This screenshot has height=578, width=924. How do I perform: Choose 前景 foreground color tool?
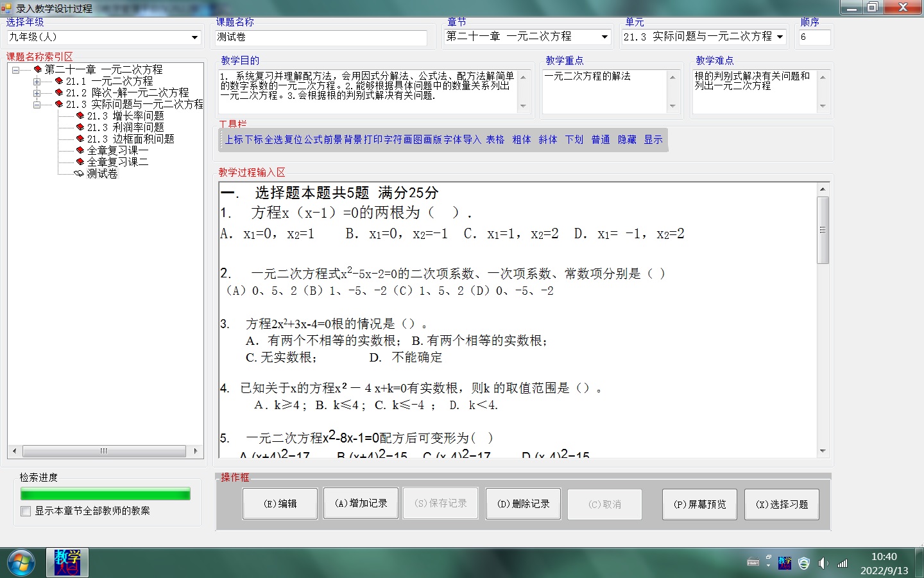coord(334,139)
